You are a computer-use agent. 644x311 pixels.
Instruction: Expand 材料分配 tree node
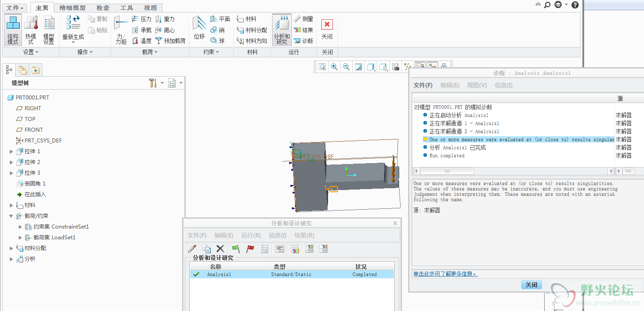pos(12,248)
